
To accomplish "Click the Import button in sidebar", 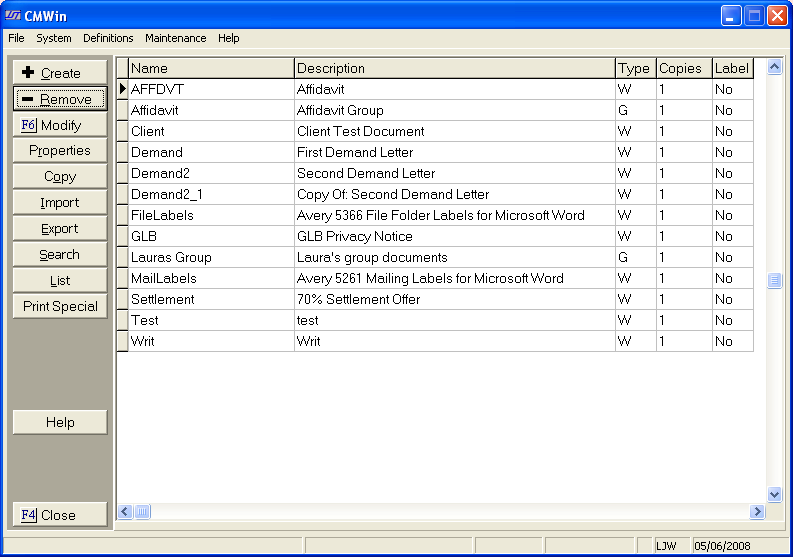I will pyautogui.click(x=60, y=203).
